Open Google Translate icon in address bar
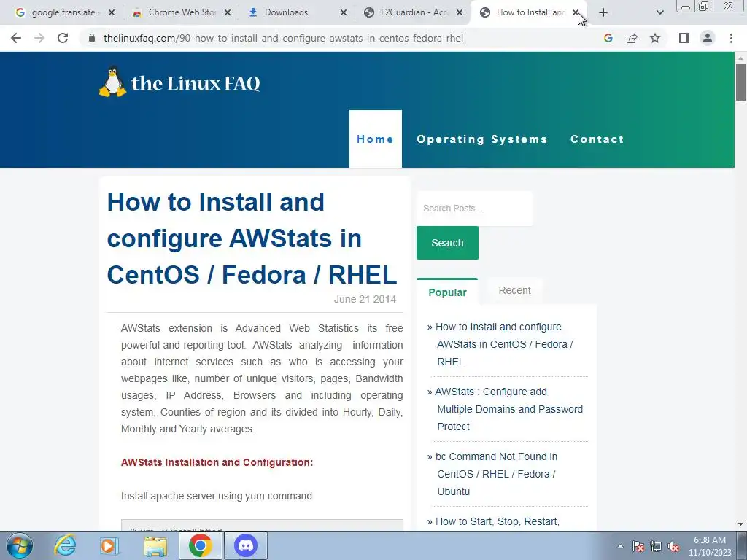Viewport: 747px width, 560px height. (608, 38)
